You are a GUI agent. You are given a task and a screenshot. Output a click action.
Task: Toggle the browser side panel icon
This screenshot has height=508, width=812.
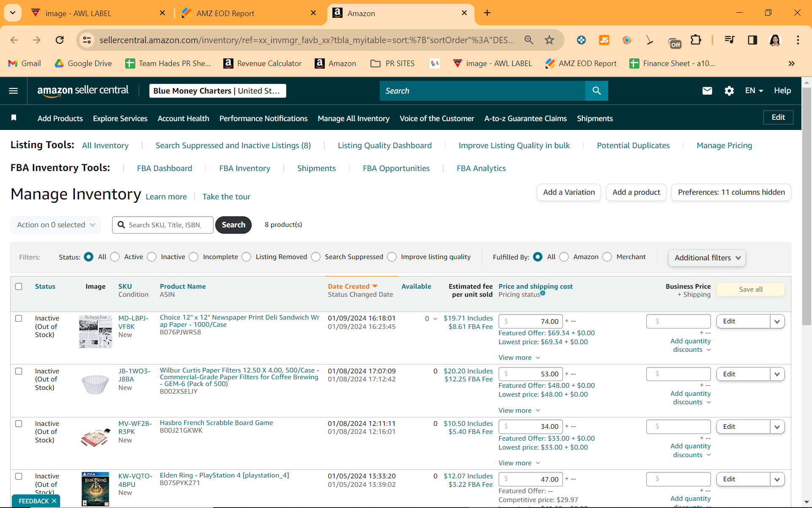[x=752, y=40]
